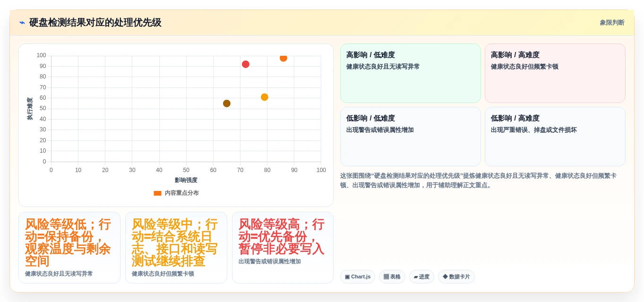Open the 低影响 / 低难度 quadrant card
Viewport: 644px width, 302px height.
tap(411, 137)
